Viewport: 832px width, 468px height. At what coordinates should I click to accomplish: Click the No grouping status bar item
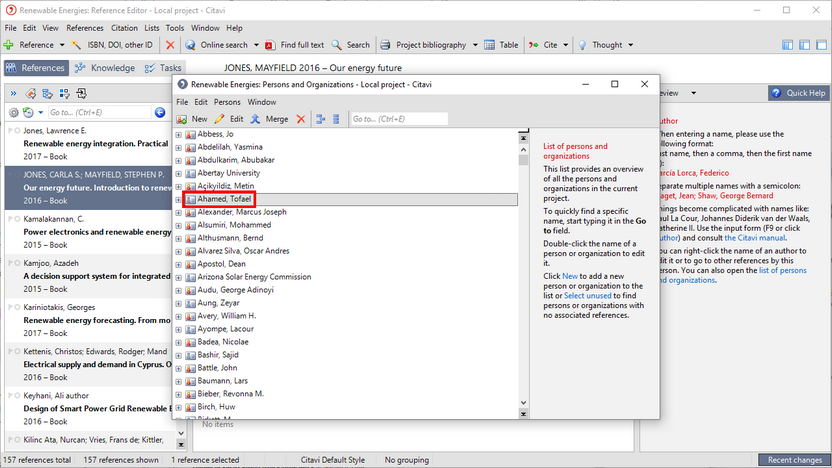click(406, 460)
